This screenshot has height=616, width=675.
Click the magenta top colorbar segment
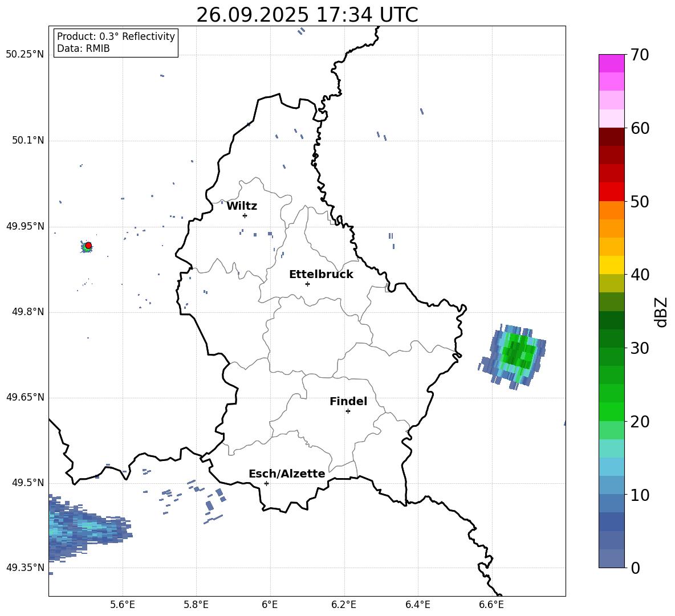(x=611, y=63)
